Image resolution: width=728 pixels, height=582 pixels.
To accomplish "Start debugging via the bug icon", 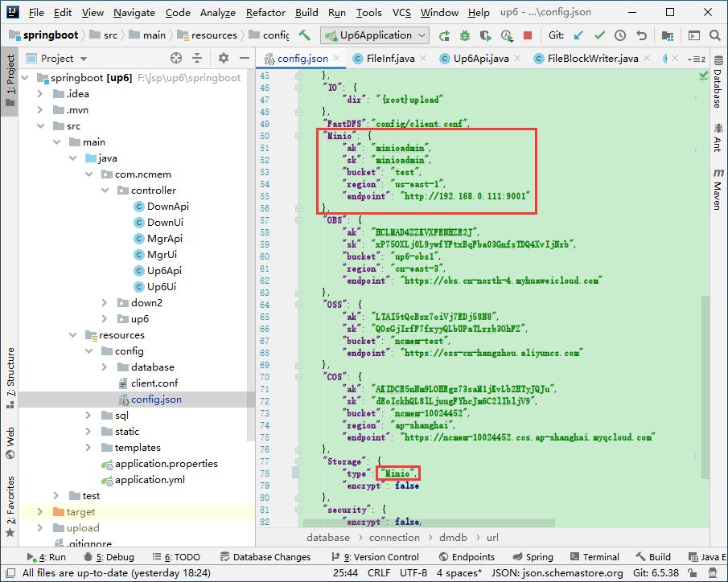I will point(464,35).
